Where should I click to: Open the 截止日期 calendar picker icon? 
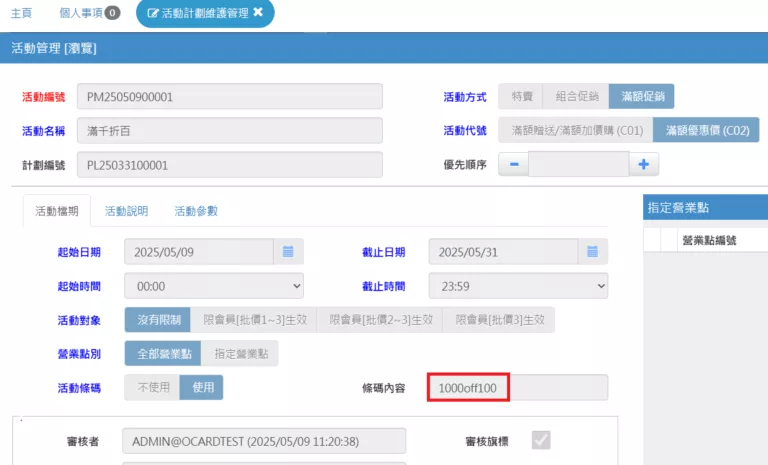(592, 252)
